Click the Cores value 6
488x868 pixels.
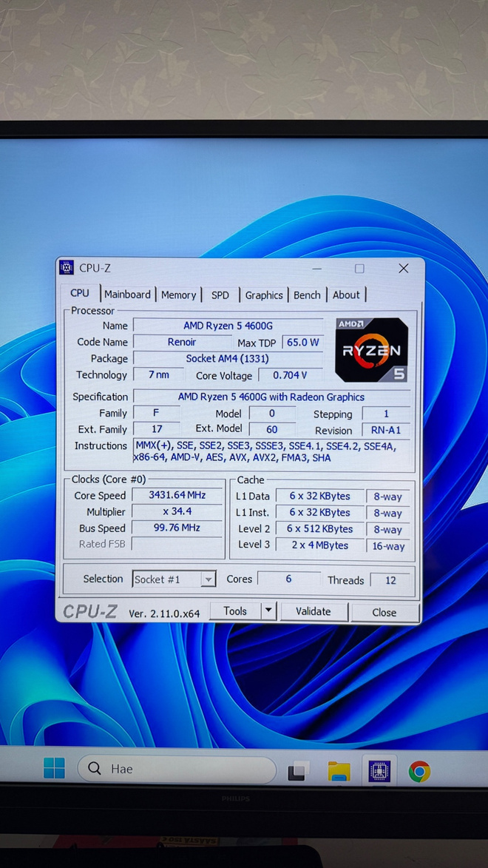coord(289,579)
